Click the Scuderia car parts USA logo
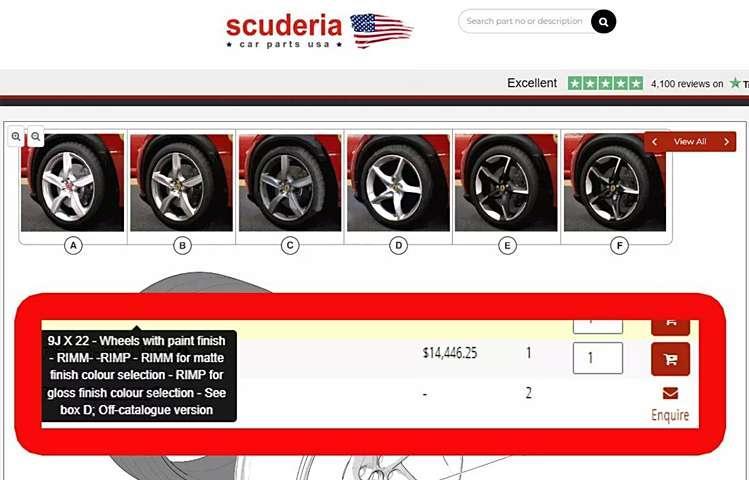The width and height of the screenshot is (749, 480). [319, 31]
